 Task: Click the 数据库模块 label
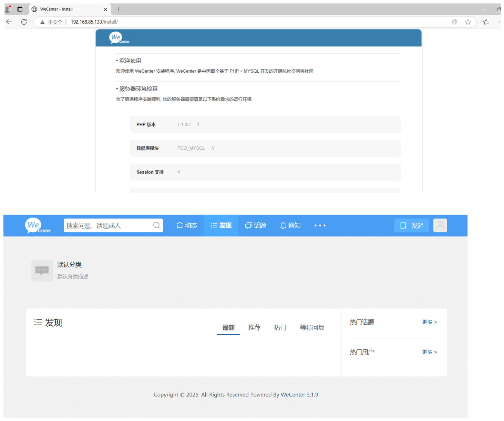(x=147, y=148)
